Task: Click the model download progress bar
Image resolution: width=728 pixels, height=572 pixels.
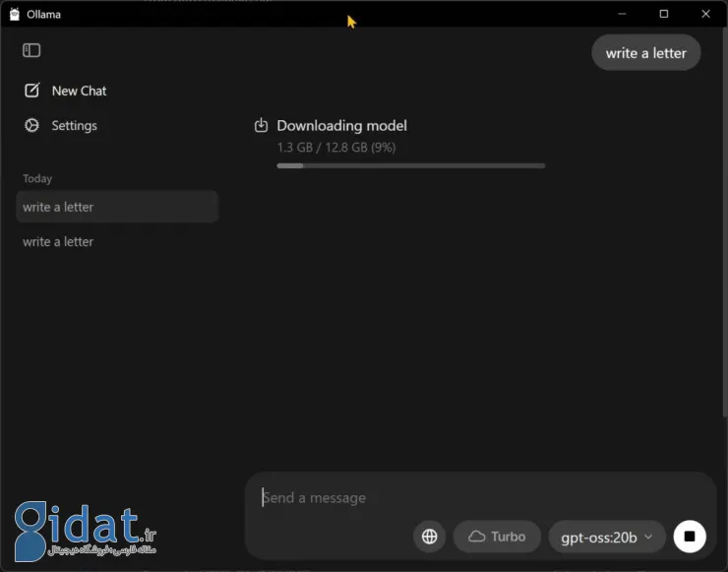Action: [411, 165]
